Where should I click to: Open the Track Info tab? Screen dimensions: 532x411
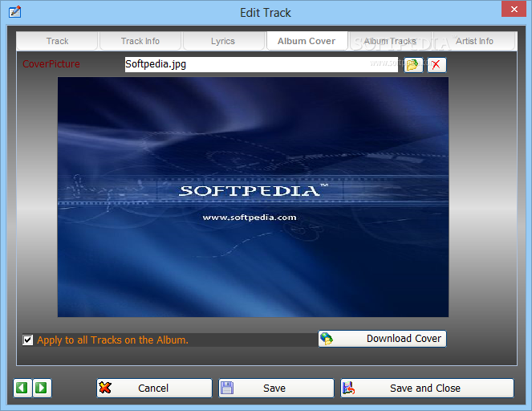click(x=140, y=41)
